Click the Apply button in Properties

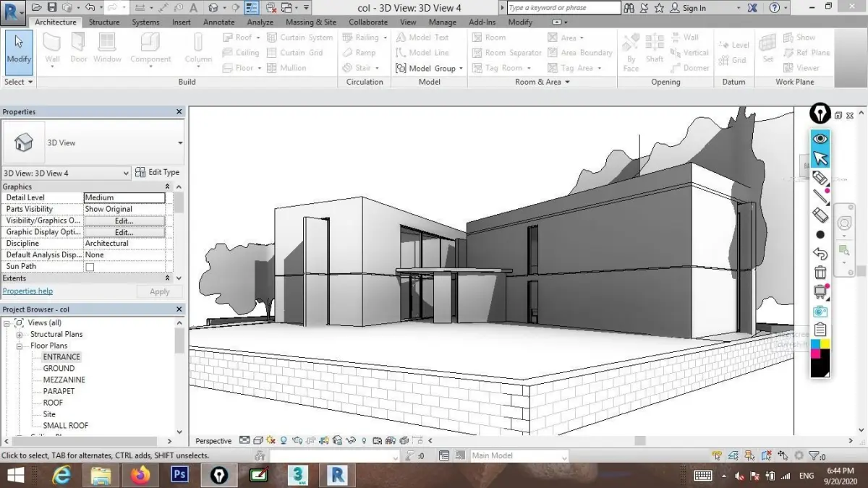point(159,291)
